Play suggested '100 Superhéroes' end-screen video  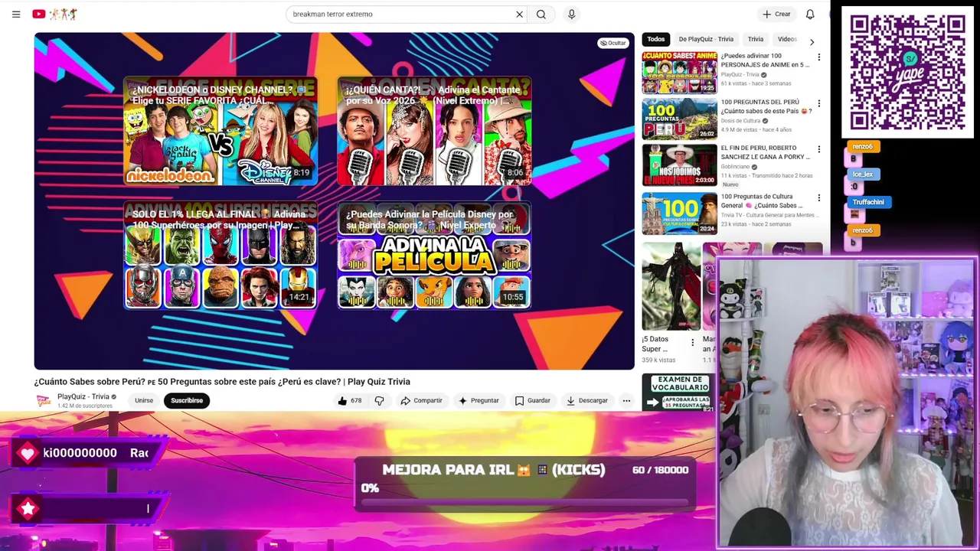[x=220, y=256]
